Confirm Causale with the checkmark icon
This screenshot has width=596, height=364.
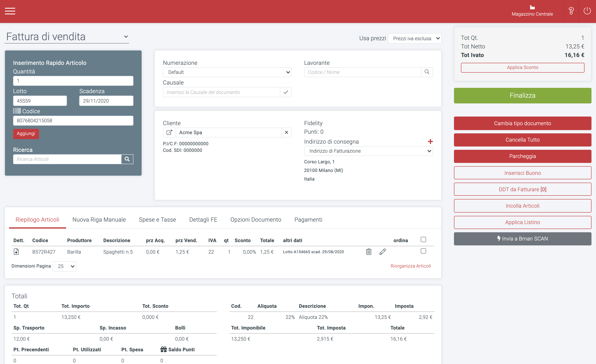click(x=286, y=92)
